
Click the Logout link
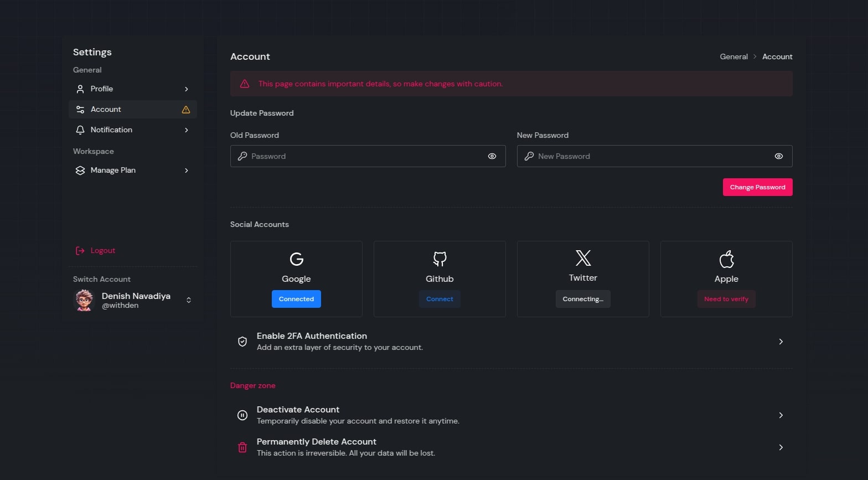tap(102, 251)
